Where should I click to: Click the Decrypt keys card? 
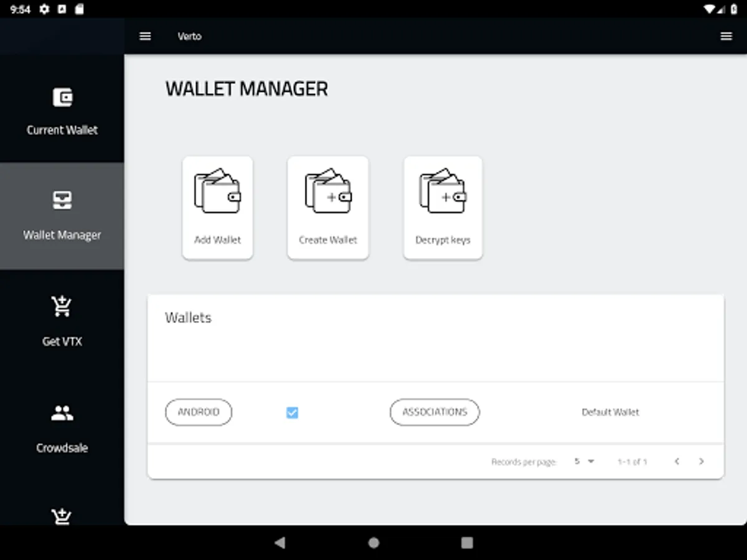[443, 207]
